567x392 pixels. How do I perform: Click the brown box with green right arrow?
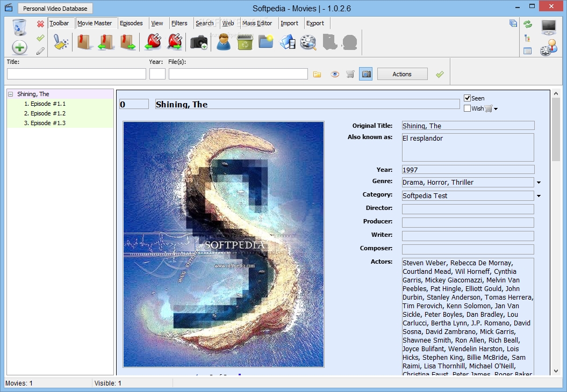(128, 42)
